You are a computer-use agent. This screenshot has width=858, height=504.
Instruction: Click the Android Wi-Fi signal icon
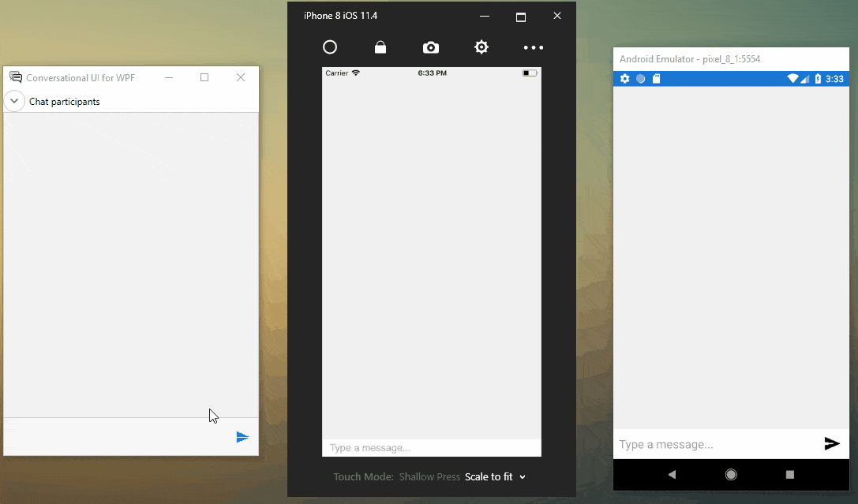(x=792, y=79)
